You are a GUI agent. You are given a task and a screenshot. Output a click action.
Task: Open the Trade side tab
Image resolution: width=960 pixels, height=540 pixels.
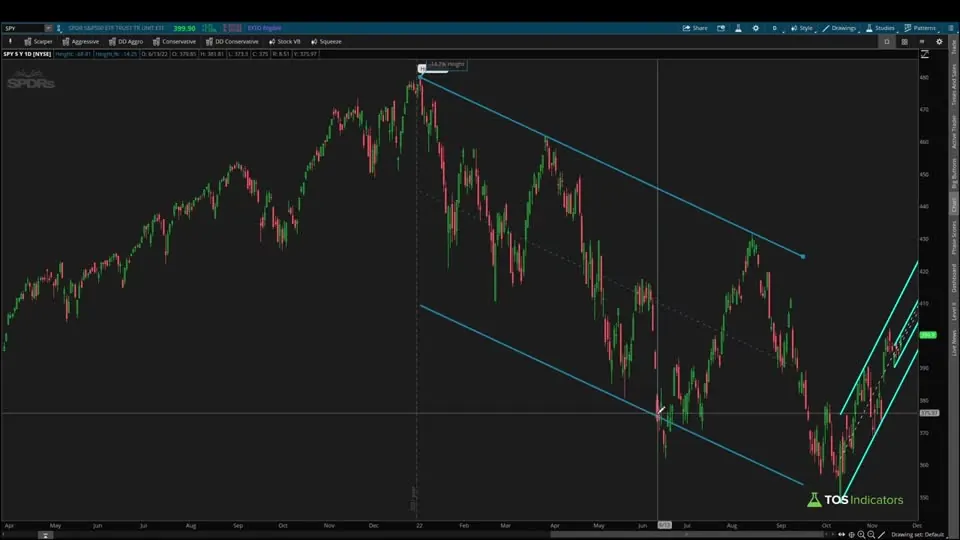click(x=954, y=48)
